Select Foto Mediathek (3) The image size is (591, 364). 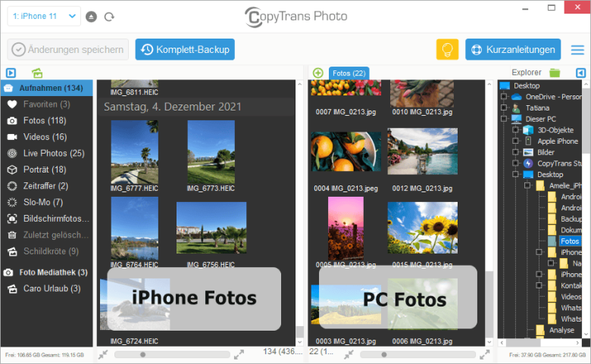click(47, 272)
